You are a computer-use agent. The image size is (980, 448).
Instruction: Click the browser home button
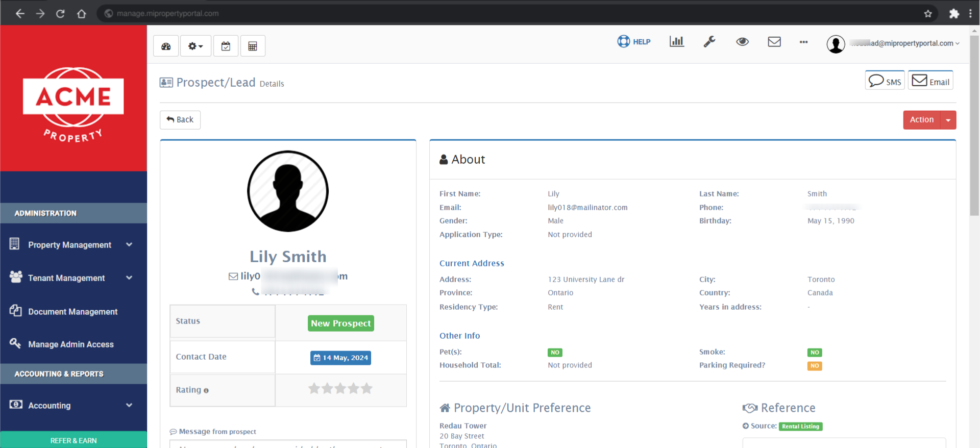point(81,14)
